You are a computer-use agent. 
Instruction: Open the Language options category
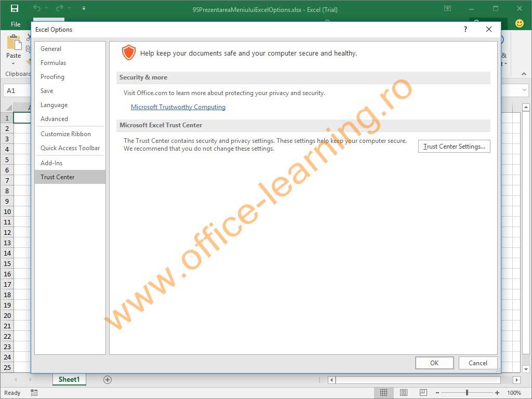click(70, 105)
